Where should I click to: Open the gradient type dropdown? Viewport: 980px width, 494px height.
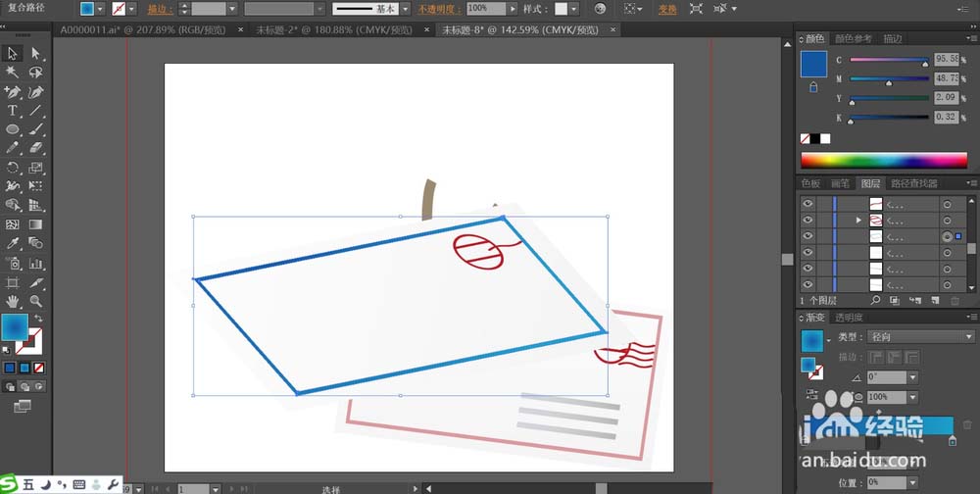(x=920, y=337)
